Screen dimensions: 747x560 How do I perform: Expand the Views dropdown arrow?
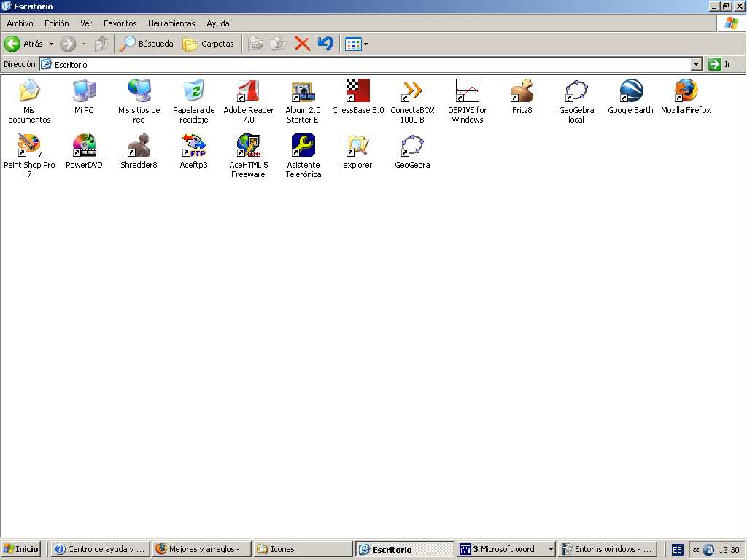(366, 44)
